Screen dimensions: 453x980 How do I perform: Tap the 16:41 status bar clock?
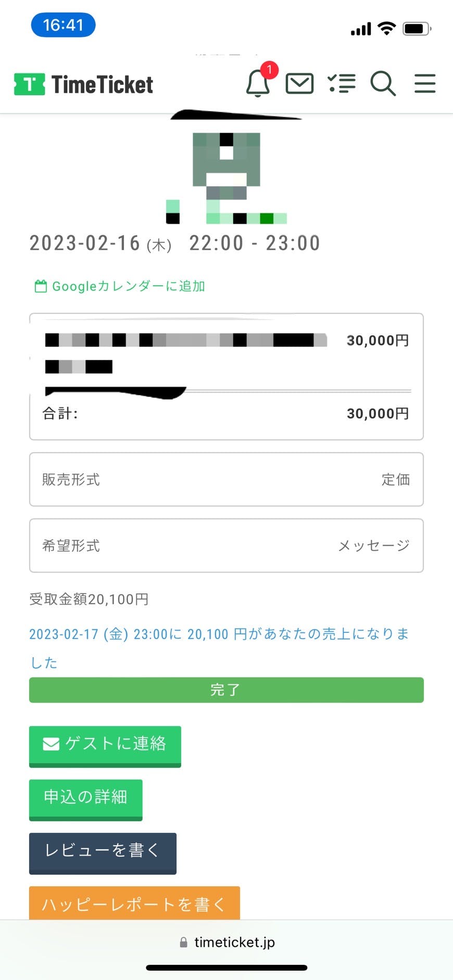point(63,25)
